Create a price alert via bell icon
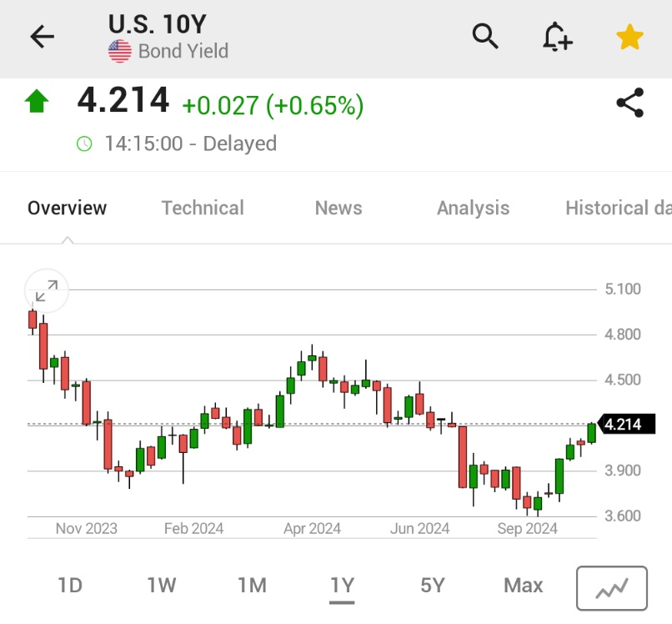 coord(557,37)
